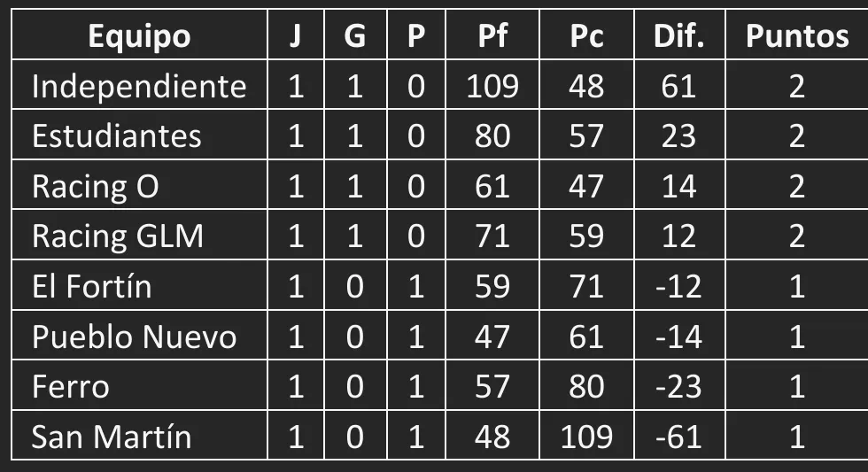Image resolution: width=868 pixels, height=472 pixels.
Task: Select the G column header
Action: coord(354,36)
